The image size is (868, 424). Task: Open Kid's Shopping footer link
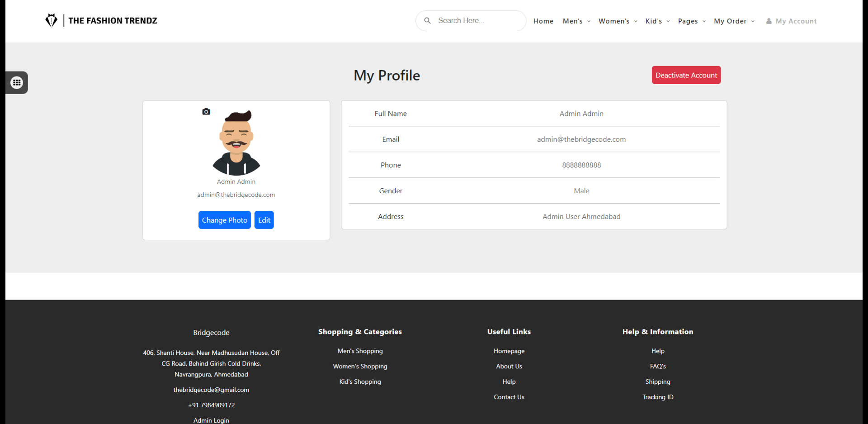(x=360, y=382)
